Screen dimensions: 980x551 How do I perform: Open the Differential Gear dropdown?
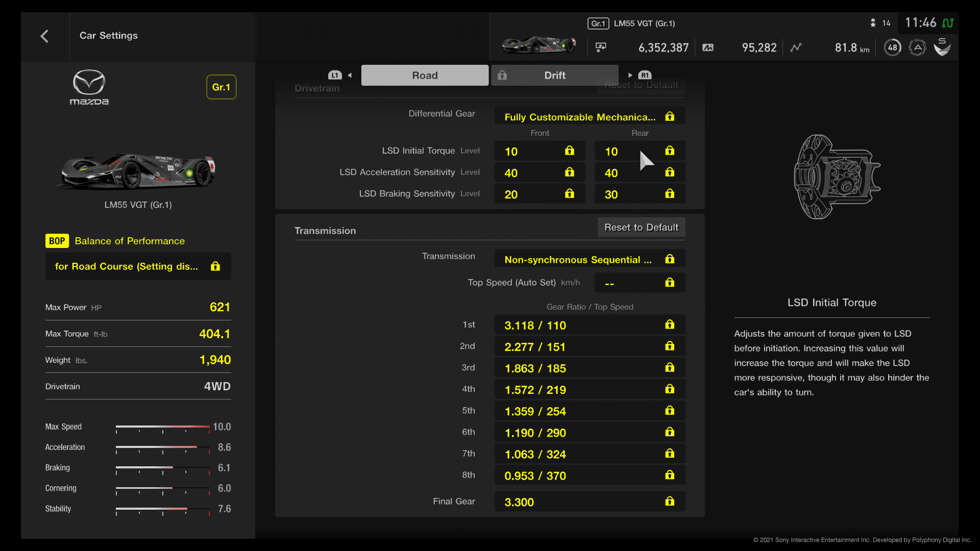[x=590, y=116]
